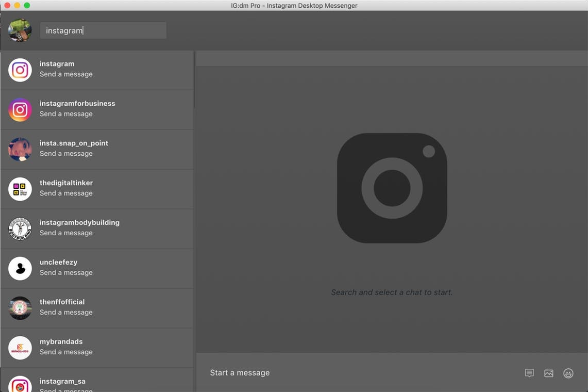The width and height of the screenshot is (588, 392).
Task: Click the search input showing 'instagram'
Action: click(103, 30)
